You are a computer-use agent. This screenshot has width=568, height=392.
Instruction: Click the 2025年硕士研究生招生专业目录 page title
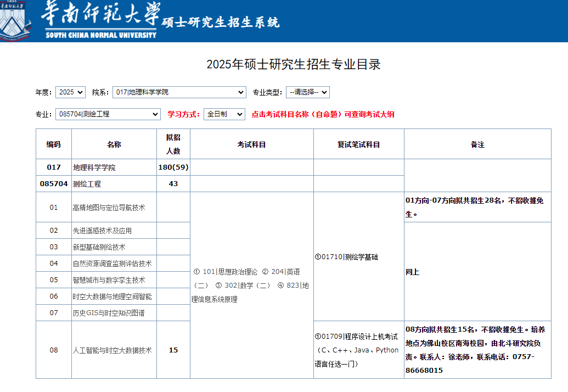(294, 64)
